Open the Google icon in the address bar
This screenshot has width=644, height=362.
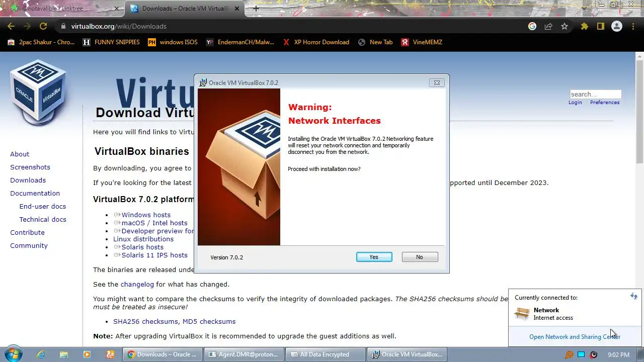532,26
